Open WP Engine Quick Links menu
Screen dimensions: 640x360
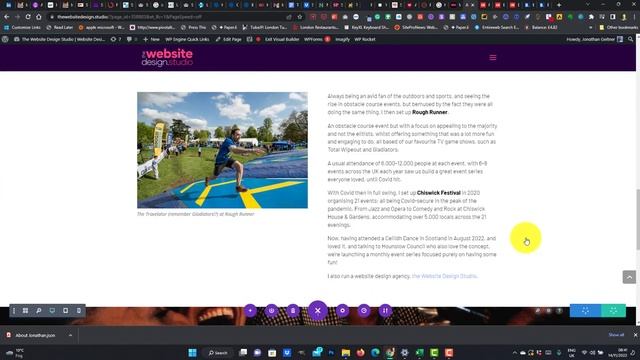tap(187, 39)
